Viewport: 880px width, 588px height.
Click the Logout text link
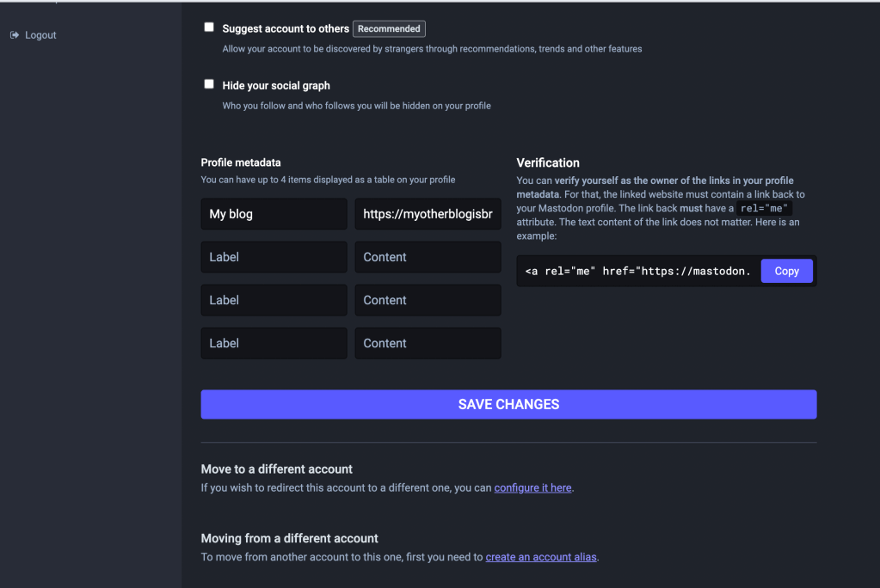(x=40, y=35)
